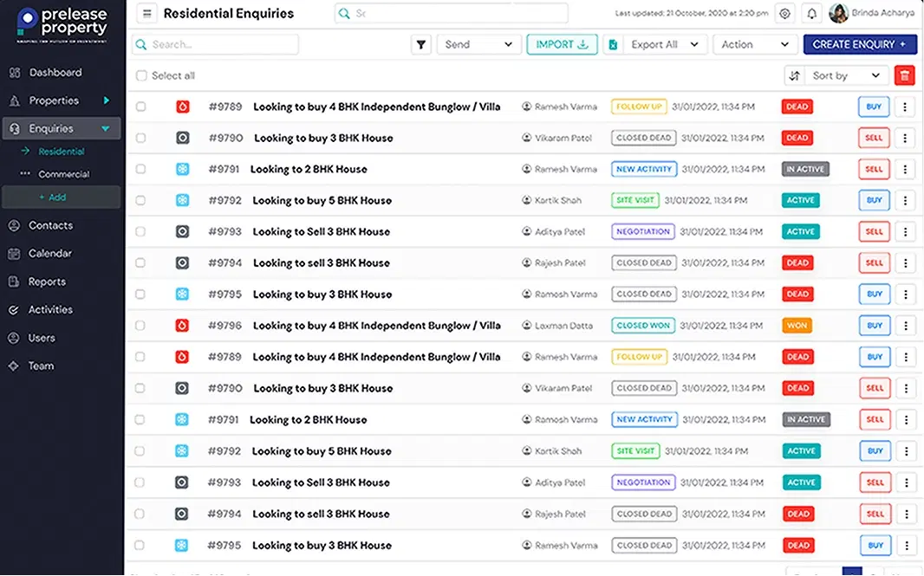The image size is (924, 576).
Task: Check the box for first enquiry #9789 row
Action: (x=141, y=107)
